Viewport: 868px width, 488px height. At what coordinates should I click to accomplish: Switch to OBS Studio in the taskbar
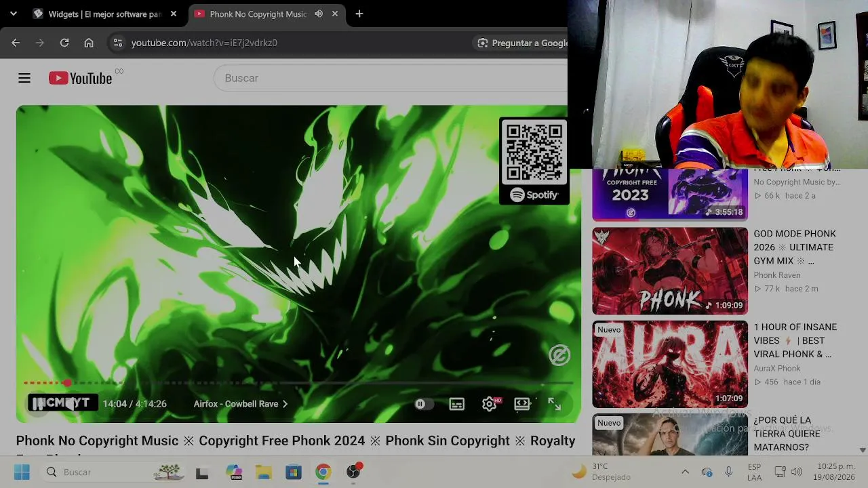click(353, 472)
